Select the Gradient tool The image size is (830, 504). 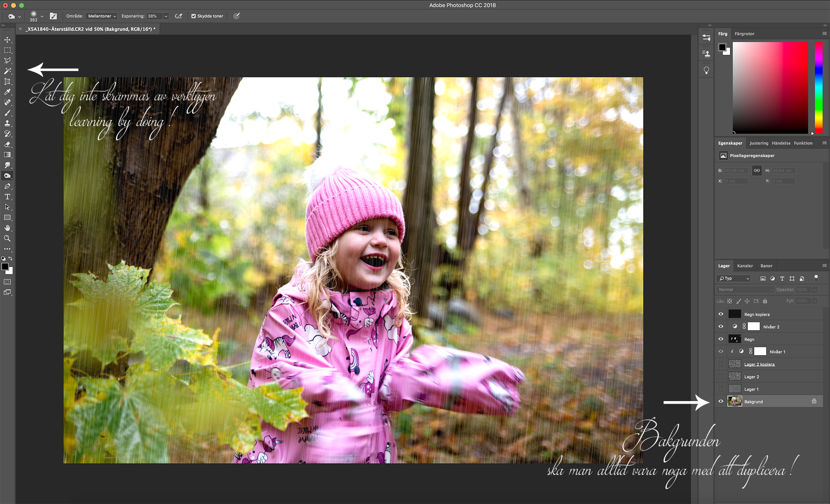pyautogui.click(x=7, y=155)
